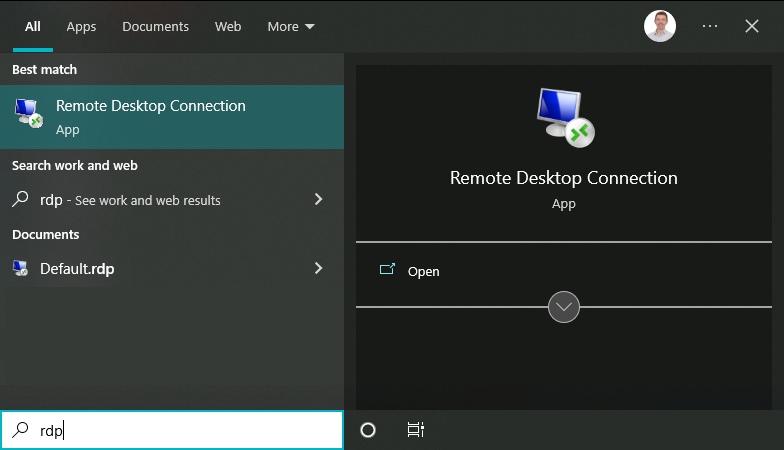784x450 pixels.
Task: Select the Web search tab
Action: pos(228,27)
